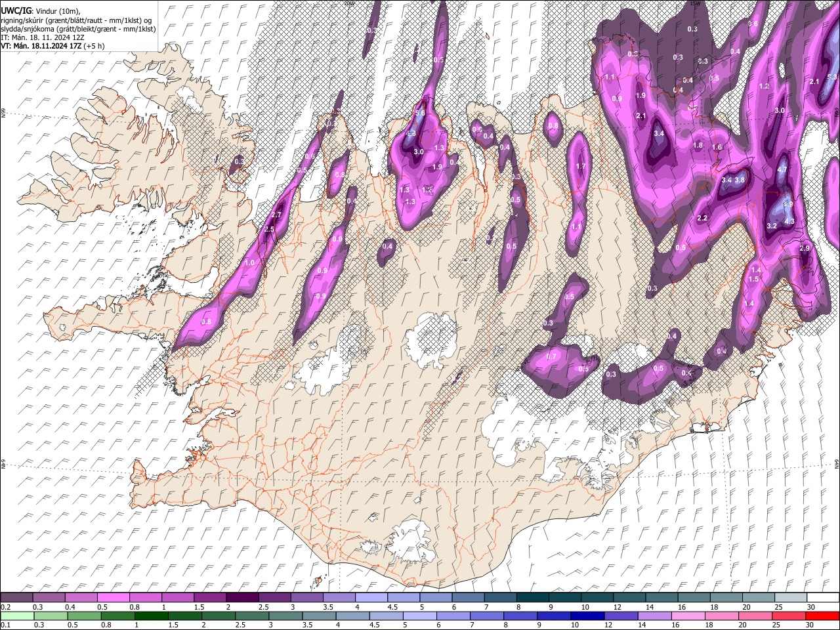Click the '1.7' value on the narrow northern band
Image resolution: width=840 pixels, height=630 pixels.
(x=580, y=167)
